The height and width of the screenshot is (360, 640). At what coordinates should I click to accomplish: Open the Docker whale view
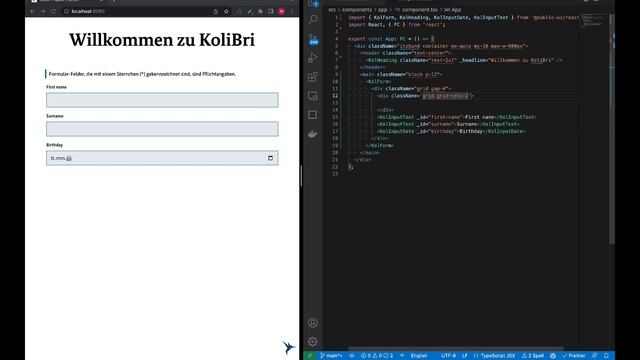point(313,134)
